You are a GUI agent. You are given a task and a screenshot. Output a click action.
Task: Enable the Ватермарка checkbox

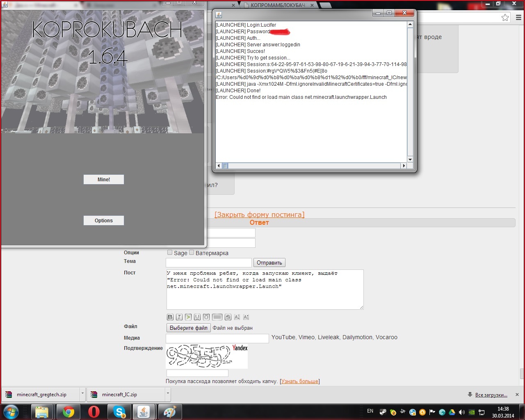(192, 253)
